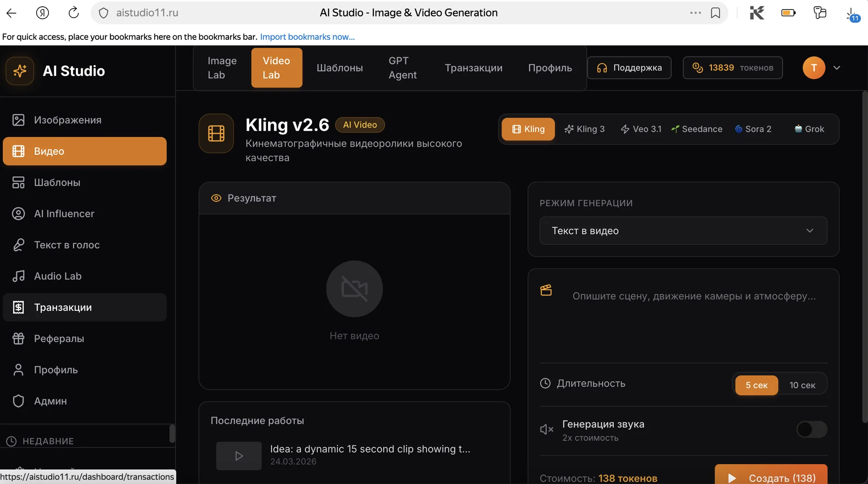The image size is (868, 484).
Task: Click the clapperboard icon in the prompt box
Action: pyautogui.click(x=546, y=290)
